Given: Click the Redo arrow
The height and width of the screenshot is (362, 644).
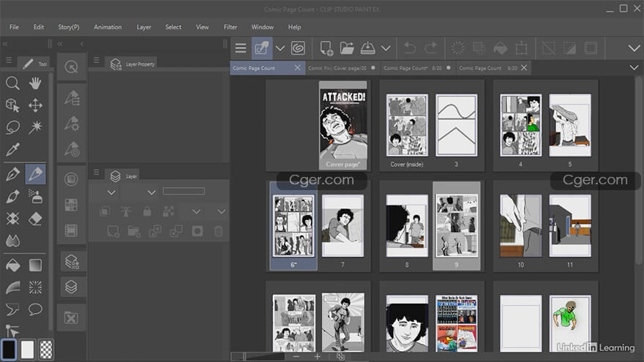Looking at the screenshot, I should tap(430, 48).
